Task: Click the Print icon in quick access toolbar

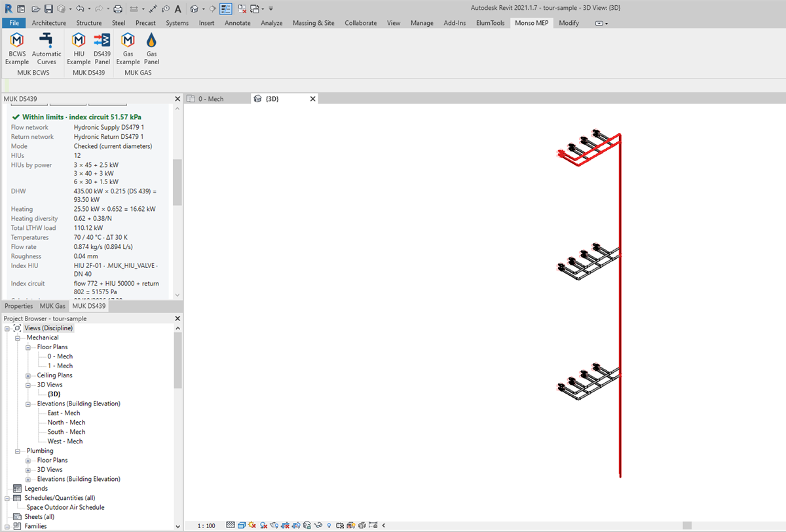Action: point(118,9)
